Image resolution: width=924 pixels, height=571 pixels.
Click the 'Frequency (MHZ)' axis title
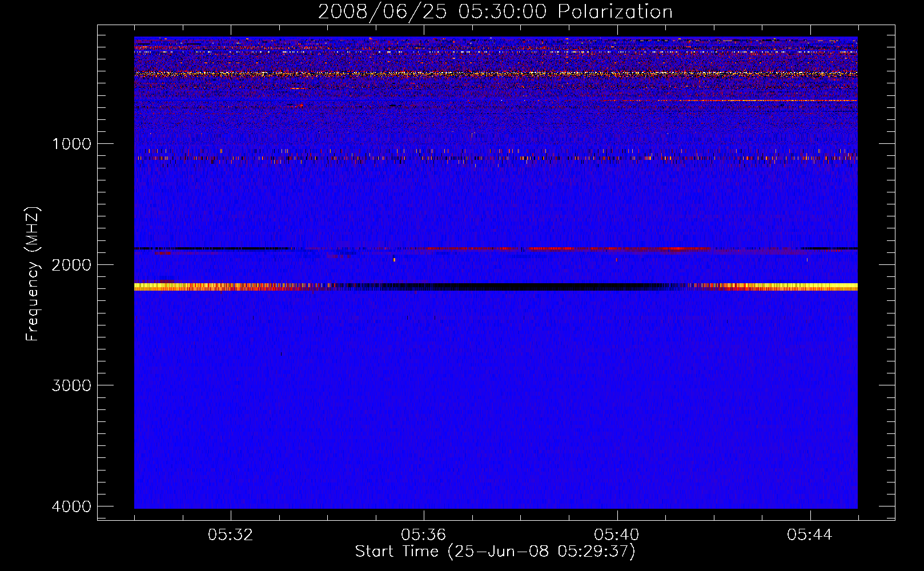click(x=33, y=274)
